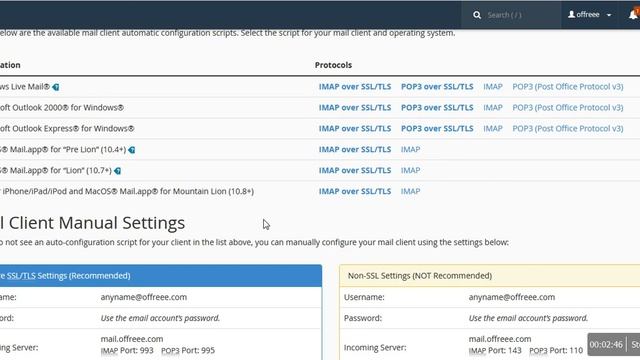Select anyname@offreee.com in Non-SSL settings panel
This screenshot has width=640, height=360.
[511, 297]
